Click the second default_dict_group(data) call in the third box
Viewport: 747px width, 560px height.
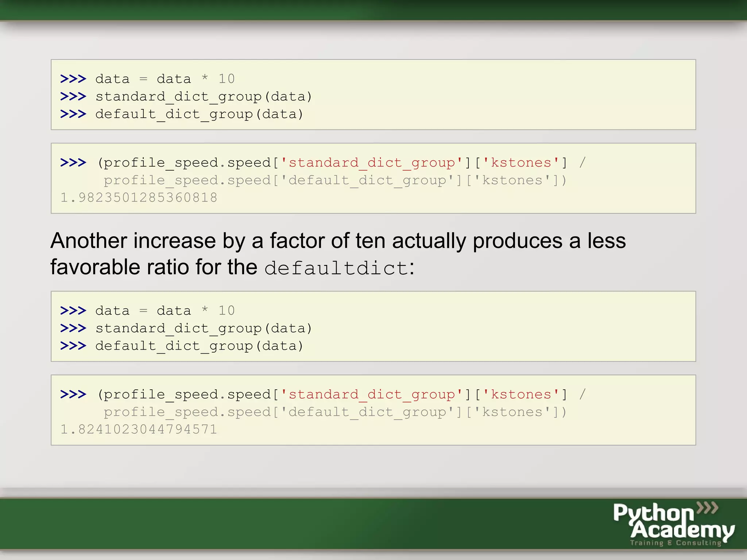coord(199,346)
